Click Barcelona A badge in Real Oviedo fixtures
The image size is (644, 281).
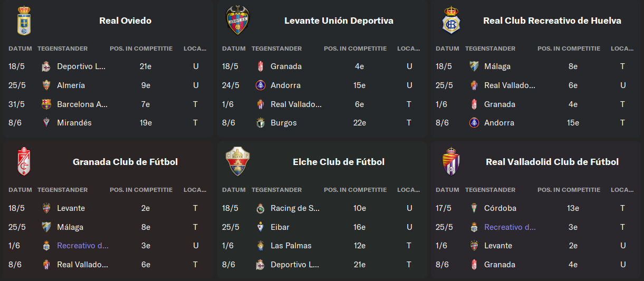(46, 104)
